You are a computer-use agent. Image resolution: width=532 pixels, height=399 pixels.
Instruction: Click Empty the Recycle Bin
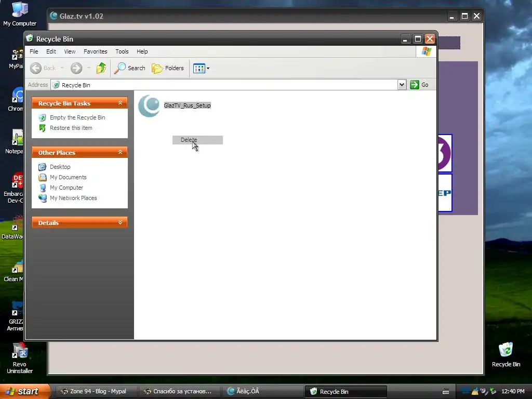(77, 117)
